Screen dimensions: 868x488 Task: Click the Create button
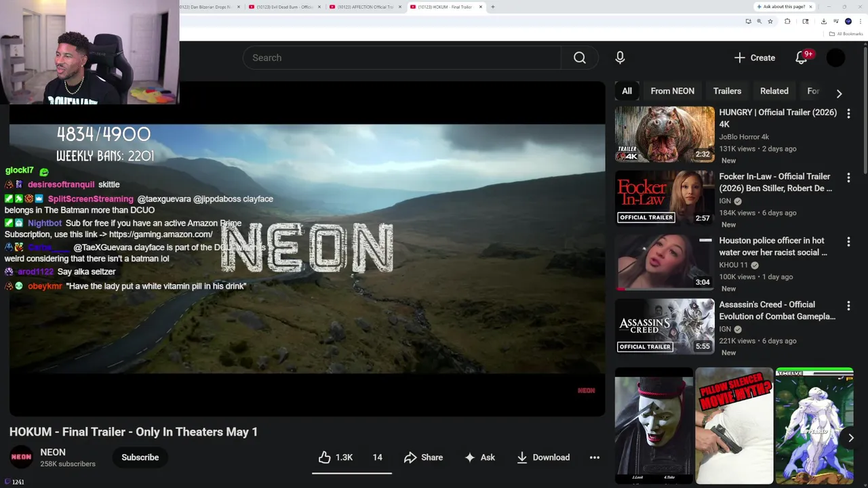click(x=755, y=58)
